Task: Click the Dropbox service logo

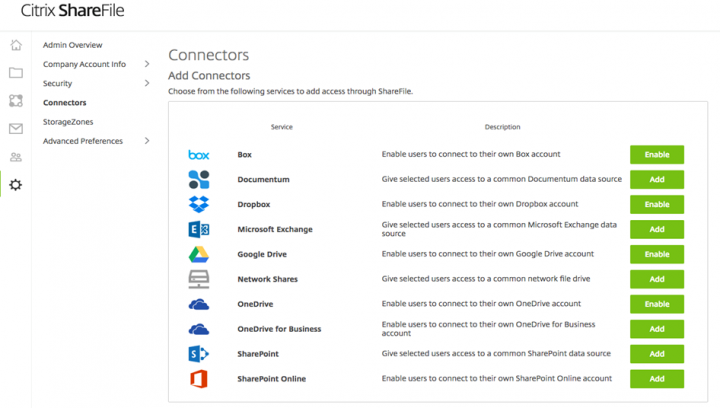Action: [199, 204]
